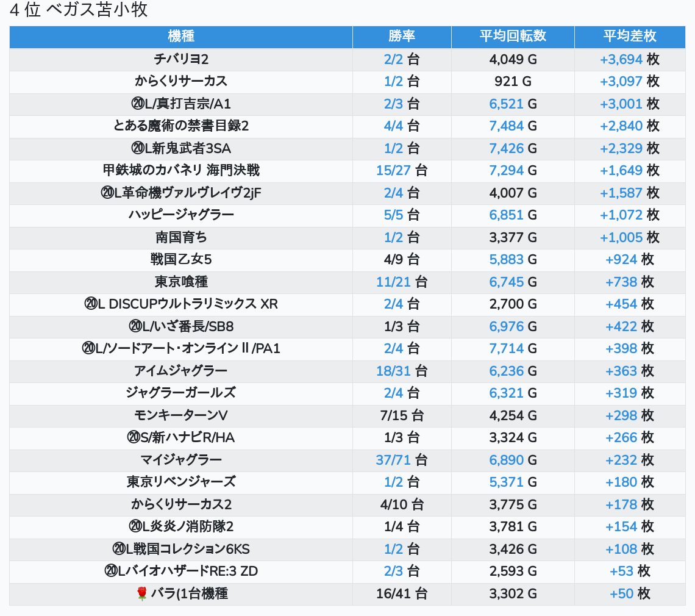Click the ハッピージャグラー machine name
This screenshot has height=616, width=695.
181,215
